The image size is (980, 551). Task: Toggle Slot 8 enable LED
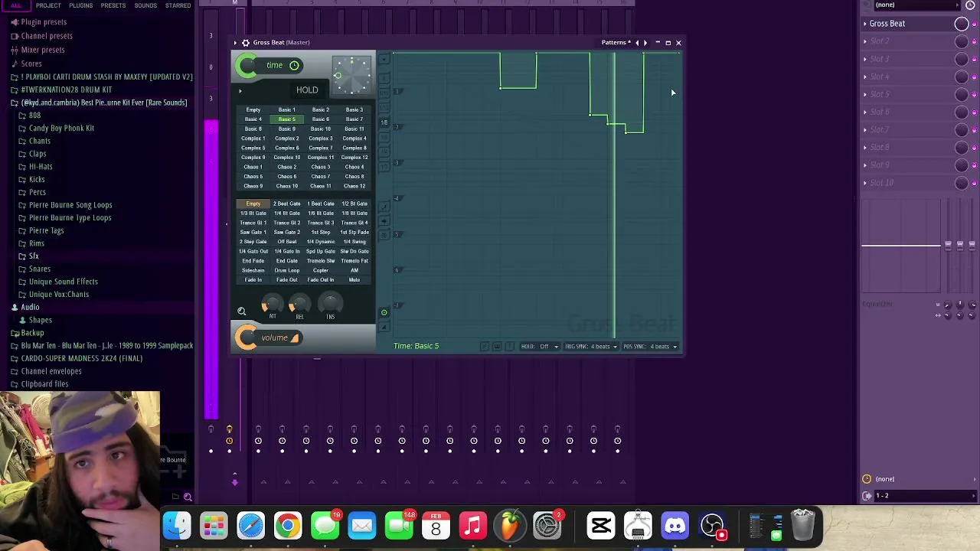point(974,148)
